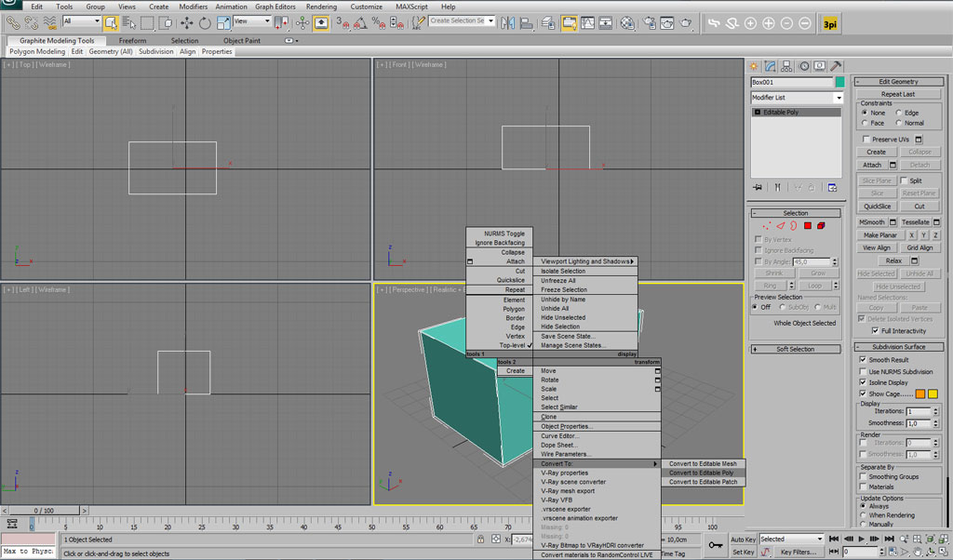The width and height of the screenshot is (953, 560).
Task: Select Polygon sub-object level icon
Action: coord(808,226)
